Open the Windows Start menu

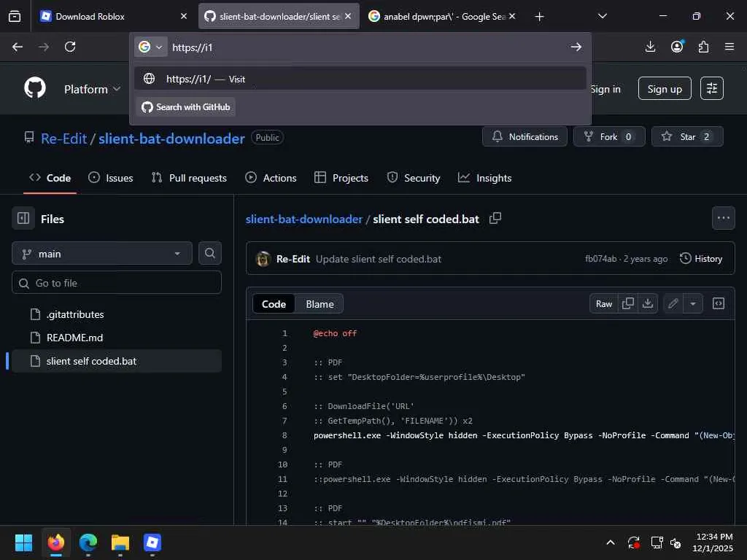click(23, 542)
